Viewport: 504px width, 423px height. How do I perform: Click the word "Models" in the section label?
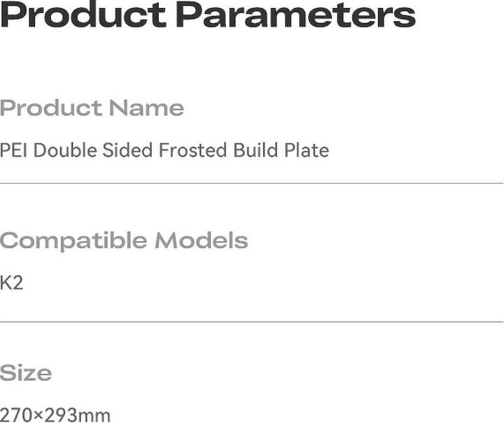[x=202, y=241]
